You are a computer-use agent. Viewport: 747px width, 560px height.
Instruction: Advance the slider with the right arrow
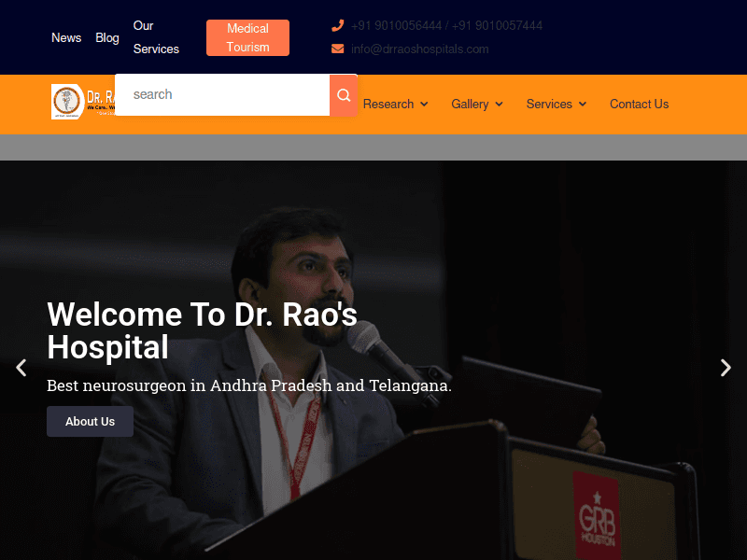coord(726,368)
